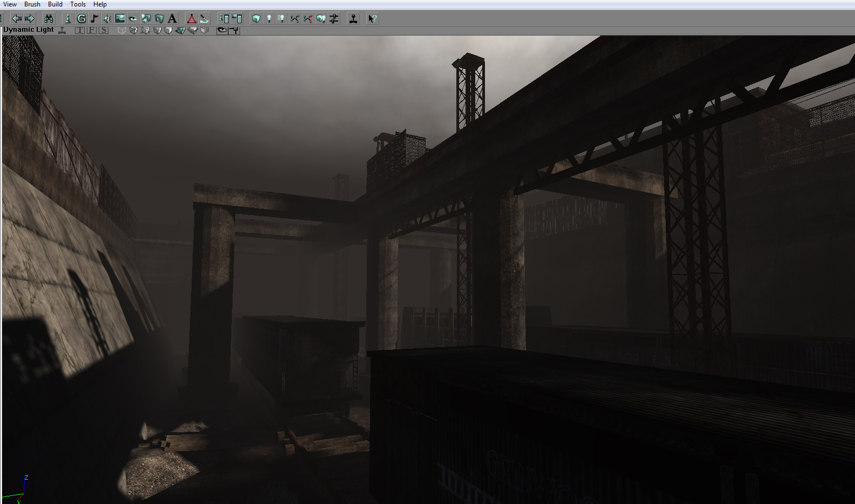Screen dimensions: 855x504
Task: Click the context help cursor icon
Action: coord(372,19)
